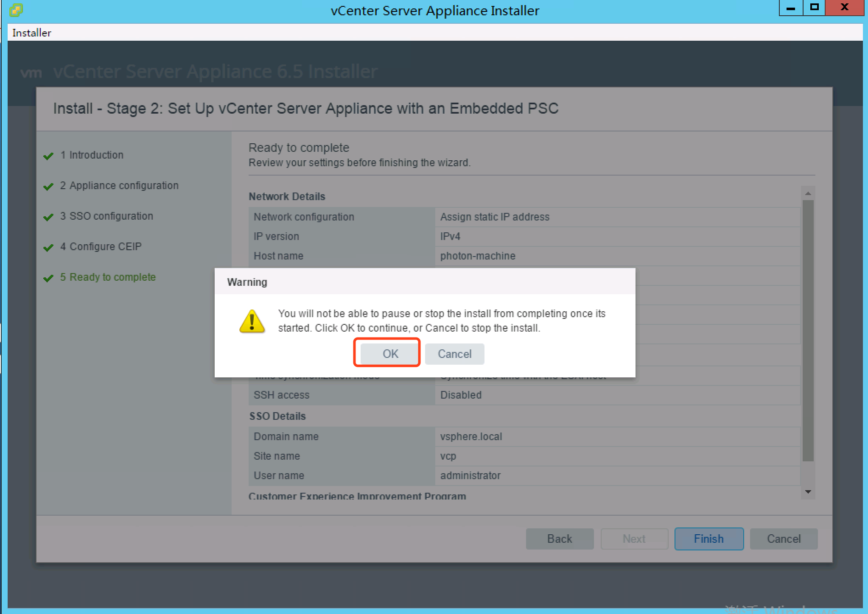Image resolution: width=868 pixels, height=614 pixels.
Task: Click the yellow warning triangle icon
Action: [252, 321]
